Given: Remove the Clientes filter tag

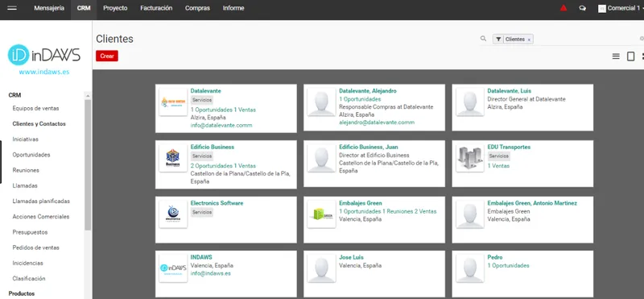Looking at the screenshot, I should (529, 39).
